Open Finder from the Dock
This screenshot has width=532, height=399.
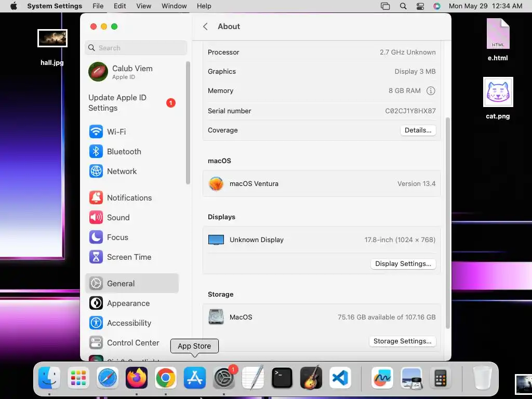click(49, 378)
